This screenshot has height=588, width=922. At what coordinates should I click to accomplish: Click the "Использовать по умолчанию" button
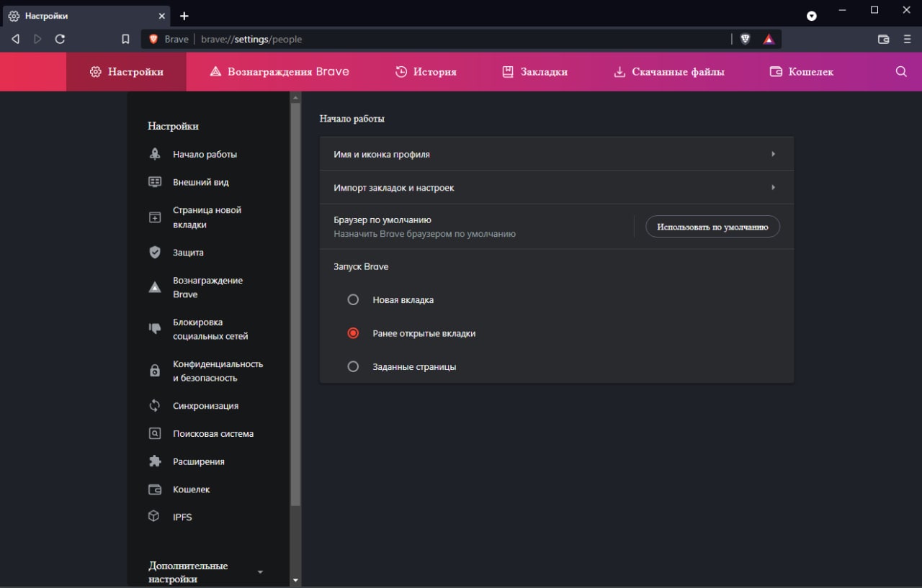coord(712,227)
